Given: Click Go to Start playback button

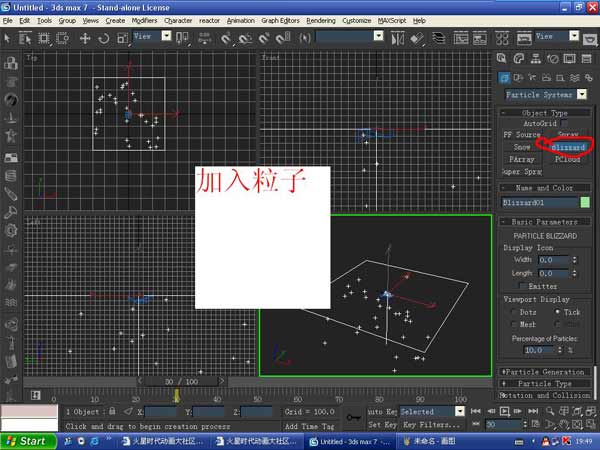Looking at the screenshot, I should pyautogui.click(x=476, y=411).
